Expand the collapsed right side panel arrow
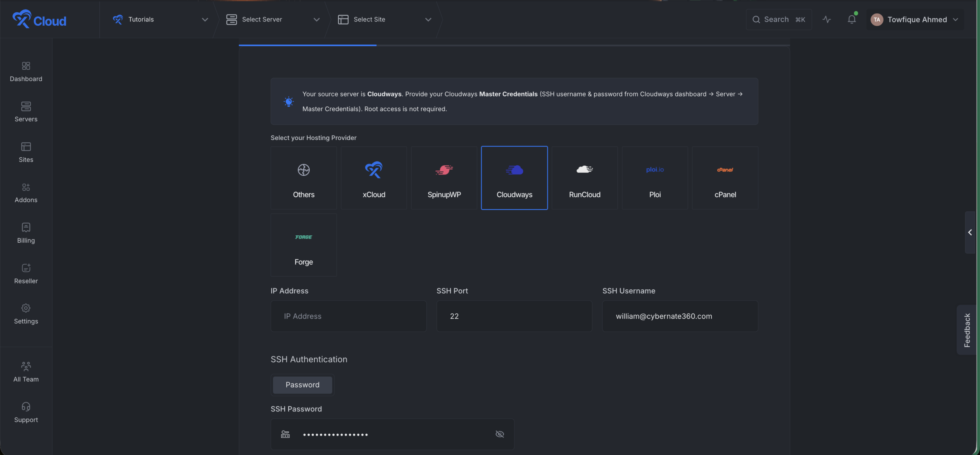980x455 pixels. click(970, 232)
